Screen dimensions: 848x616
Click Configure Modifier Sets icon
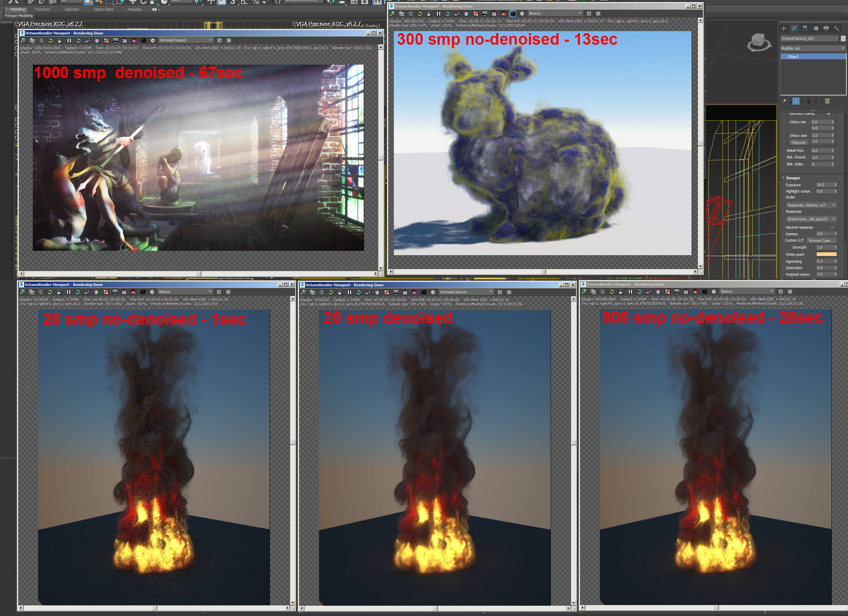[828, 101]
